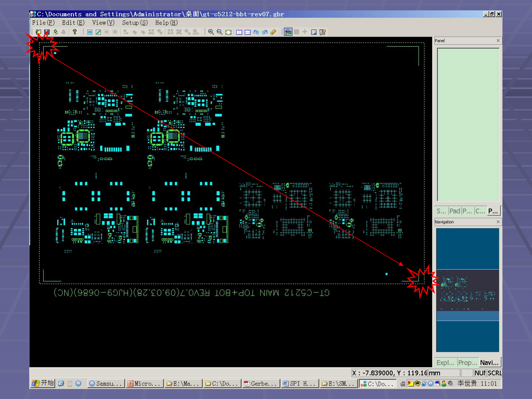The height and width of the screenshot is (399, 532).
Task: Close the Panel pane
Action: [x=498, y=41]
